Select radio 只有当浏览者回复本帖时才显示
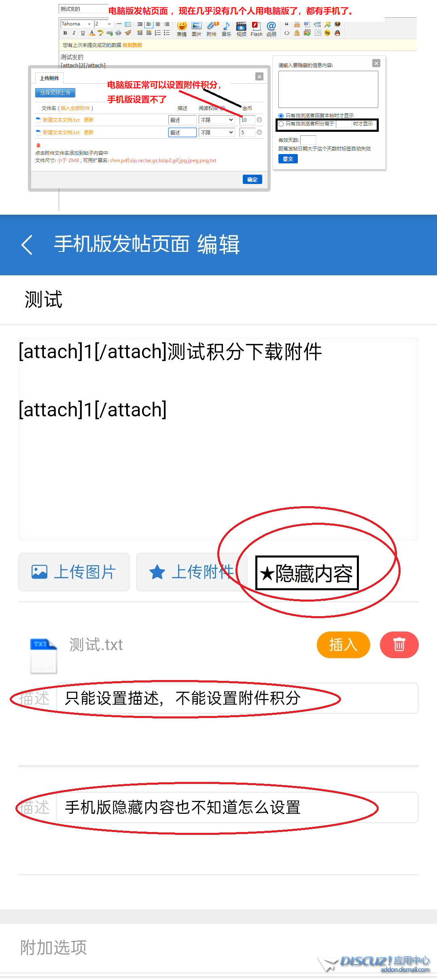Image resolution: width=437 pixels, height=980 pixels. tap(281, 116)
